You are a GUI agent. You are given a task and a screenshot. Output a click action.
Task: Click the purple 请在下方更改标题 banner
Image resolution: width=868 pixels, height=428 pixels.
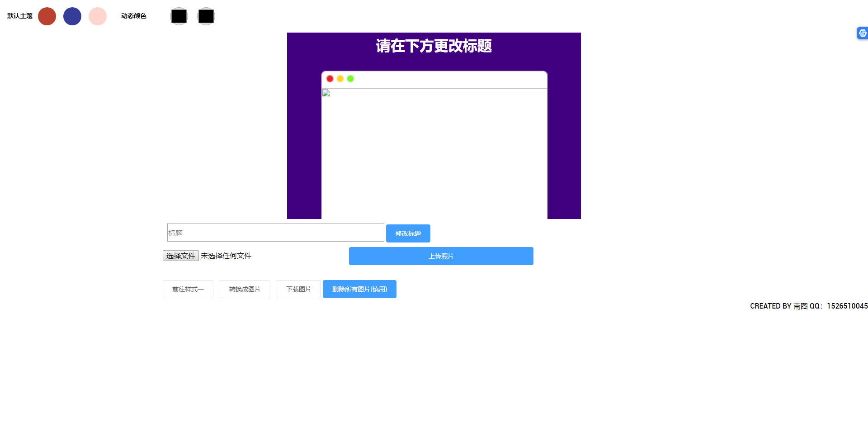(434, 47)
